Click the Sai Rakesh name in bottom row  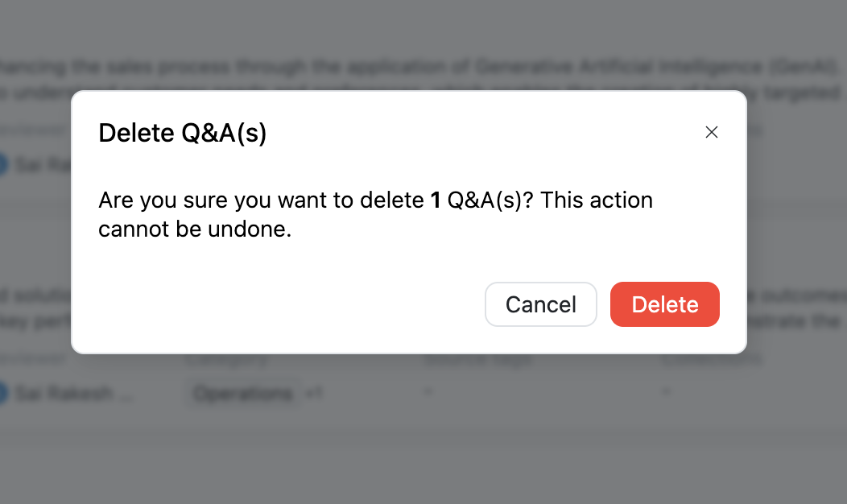click(72, 393)
